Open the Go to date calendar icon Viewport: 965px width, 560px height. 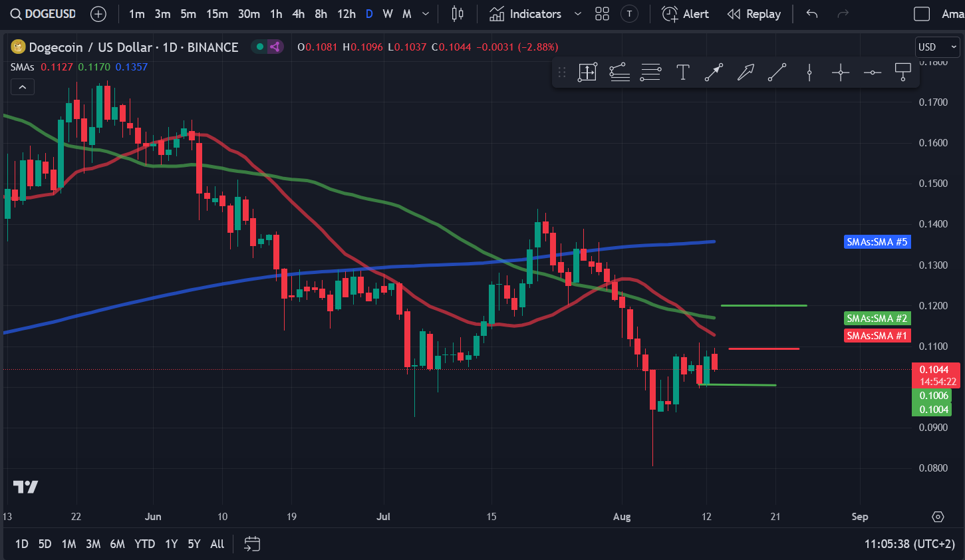tap(252, 544)
